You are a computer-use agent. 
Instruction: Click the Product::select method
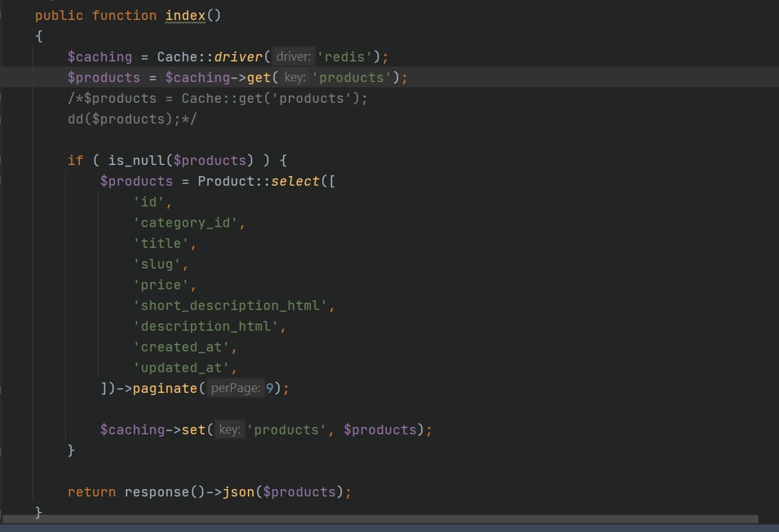point(258,181)
